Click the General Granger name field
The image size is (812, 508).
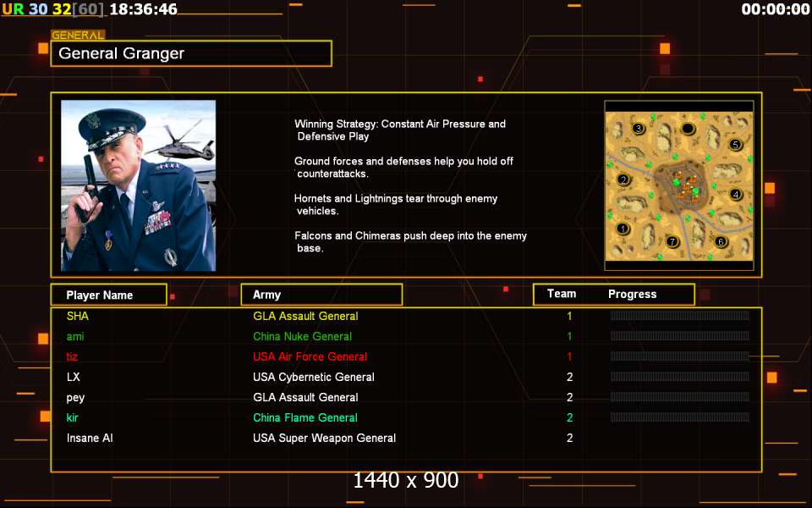(x=191, y=53)
